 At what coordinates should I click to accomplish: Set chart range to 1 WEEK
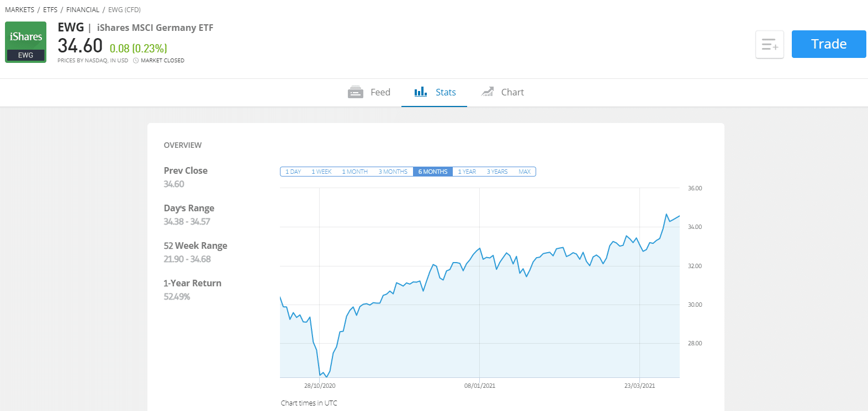coord(321,172)
